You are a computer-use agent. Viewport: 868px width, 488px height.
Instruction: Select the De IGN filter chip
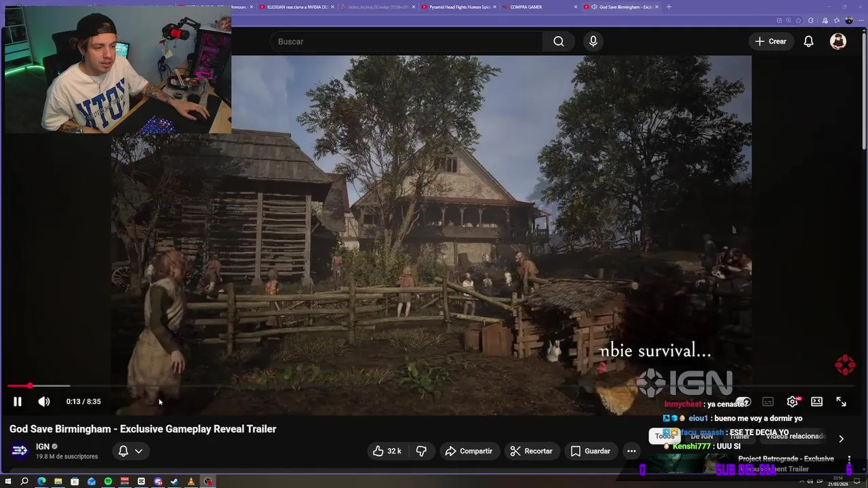702,436
